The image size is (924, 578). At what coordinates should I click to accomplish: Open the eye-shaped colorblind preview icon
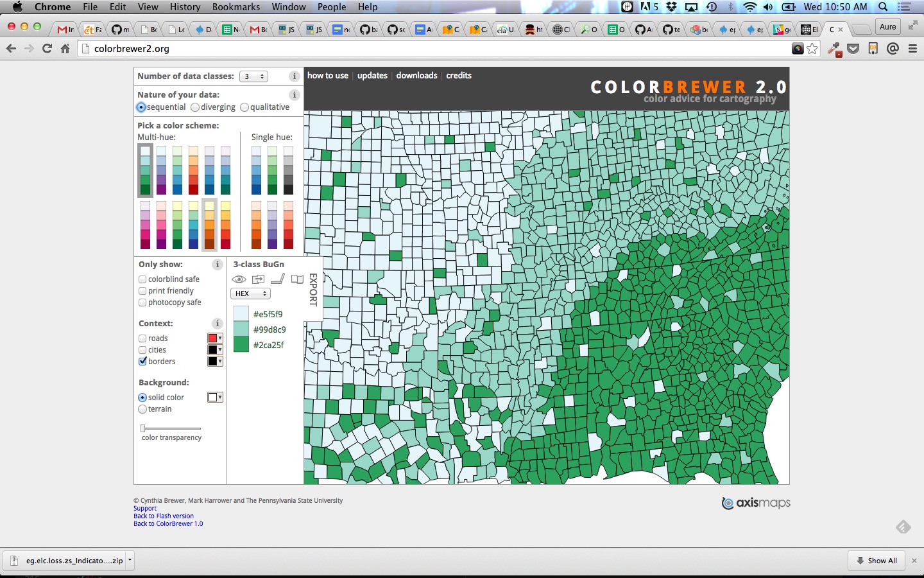pyautogui.click(x=239, y=279)
